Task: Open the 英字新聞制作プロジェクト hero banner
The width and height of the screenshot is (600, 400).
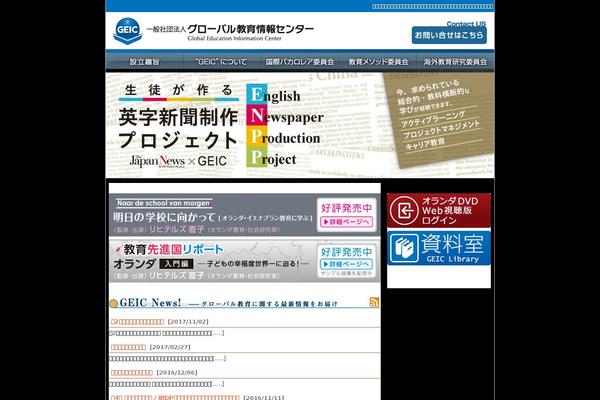Action: tap(300, 125)
